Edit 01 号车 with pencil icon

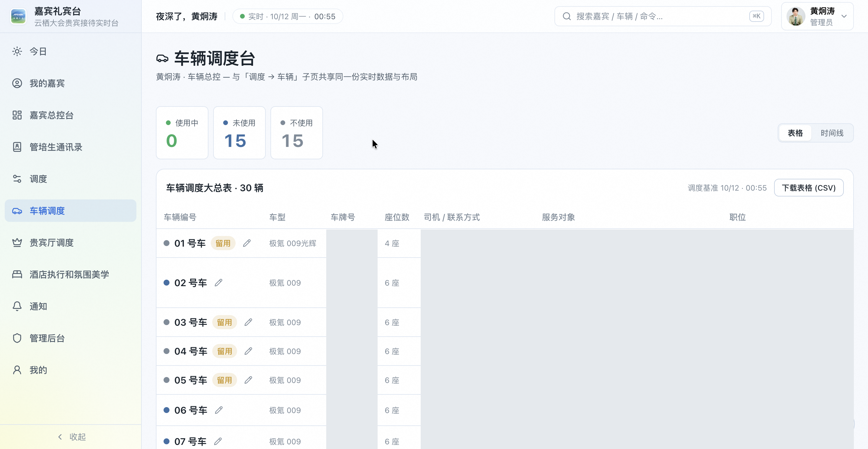pyautogui.click(x=247, y=243)
